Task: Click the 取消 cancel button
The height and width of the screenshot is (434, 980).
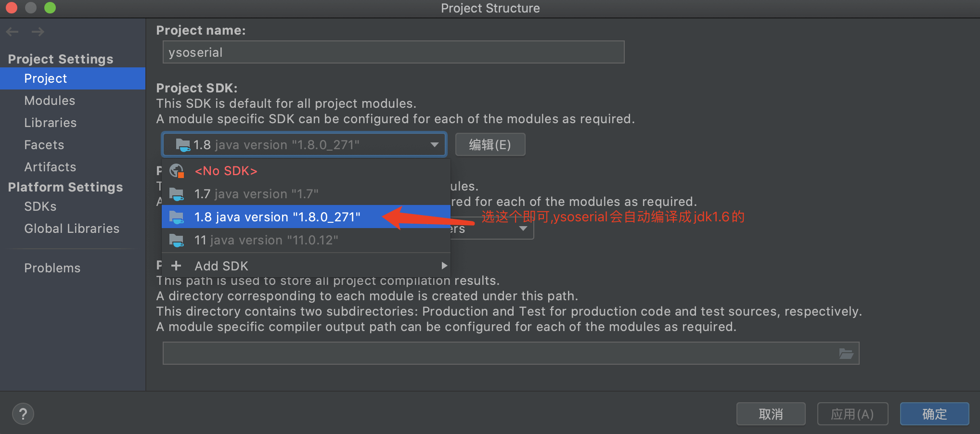Action: click(x=771, y=414)
